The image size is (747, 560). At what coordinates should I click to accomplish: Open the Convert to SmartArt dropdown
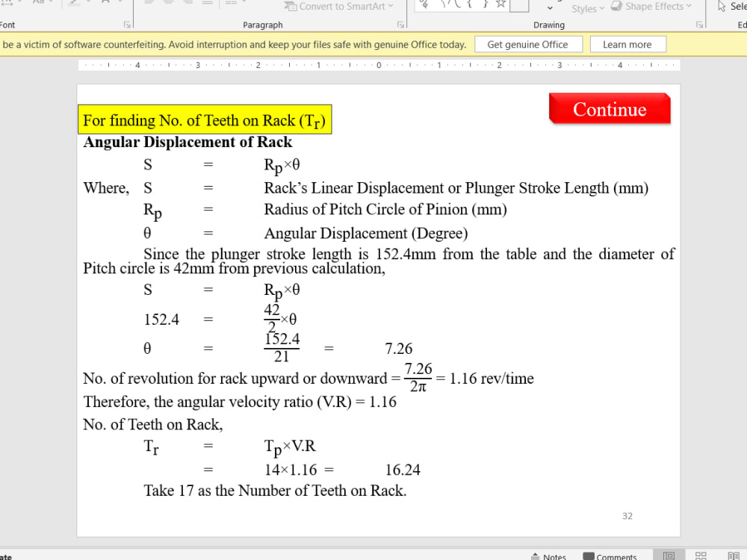pyautogui.click(x=338, y=6)
